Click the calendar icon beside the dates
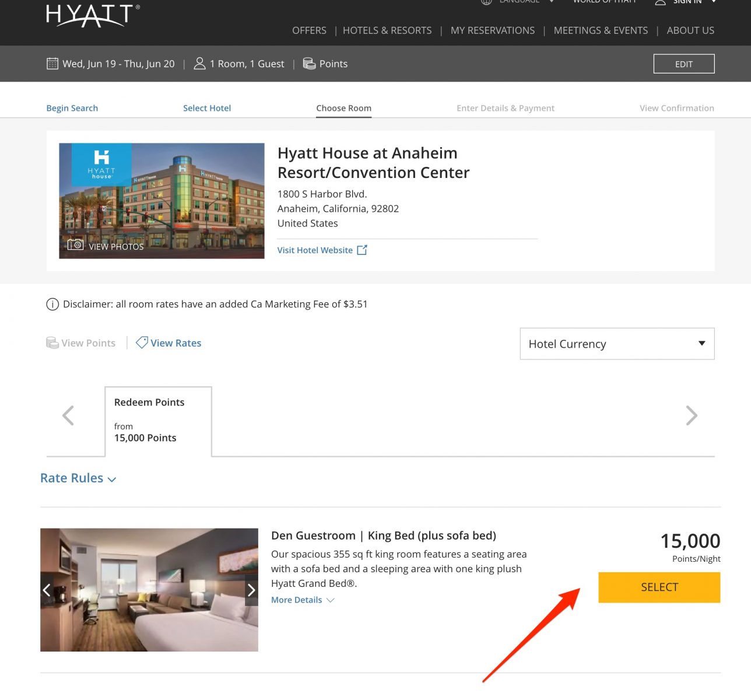 tap(52, 64)
